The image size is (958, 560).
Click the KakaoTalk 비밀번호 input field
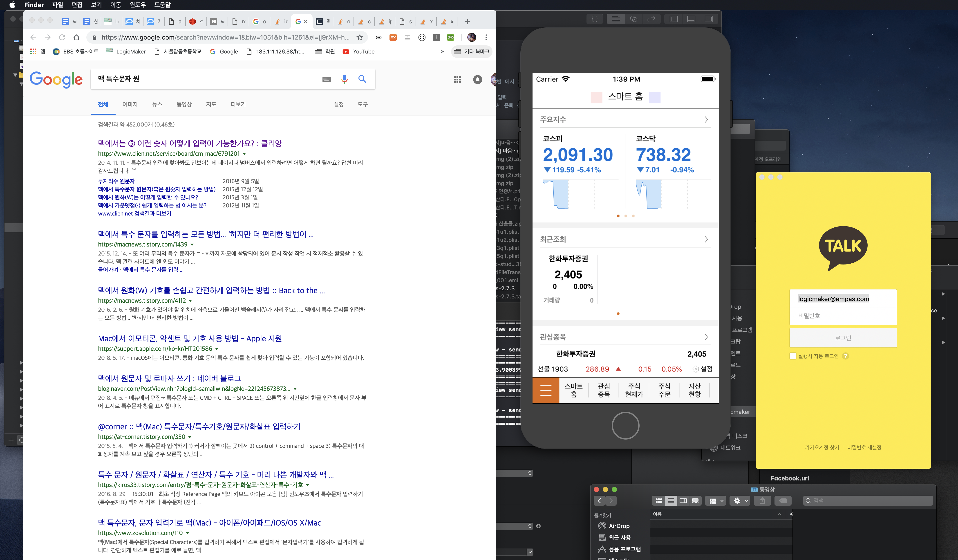pos(843,316)
